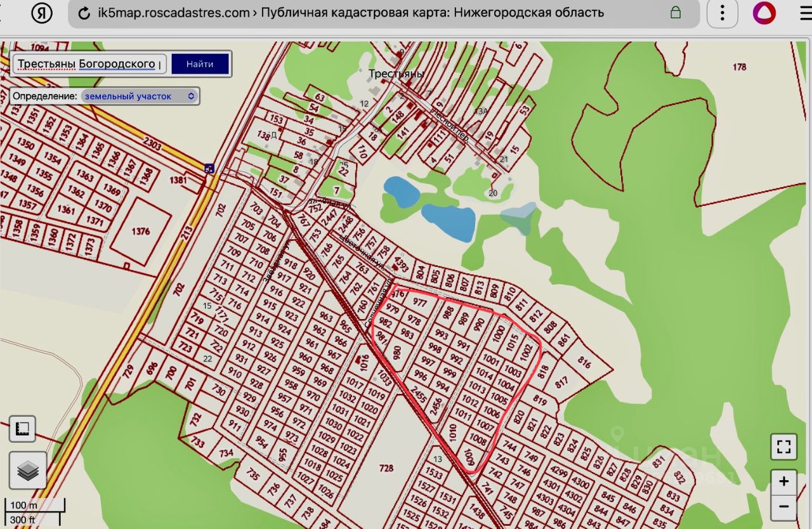Click parcel 980 inside the red outline
The width and height of the screenshot is (812, 529).
[x=397, y=352]
